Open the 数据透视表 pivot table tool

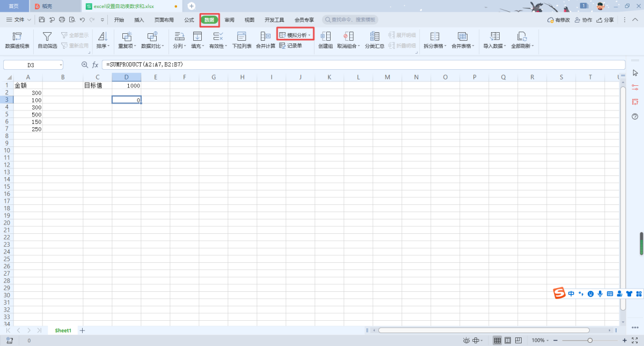tap(17, 40)
